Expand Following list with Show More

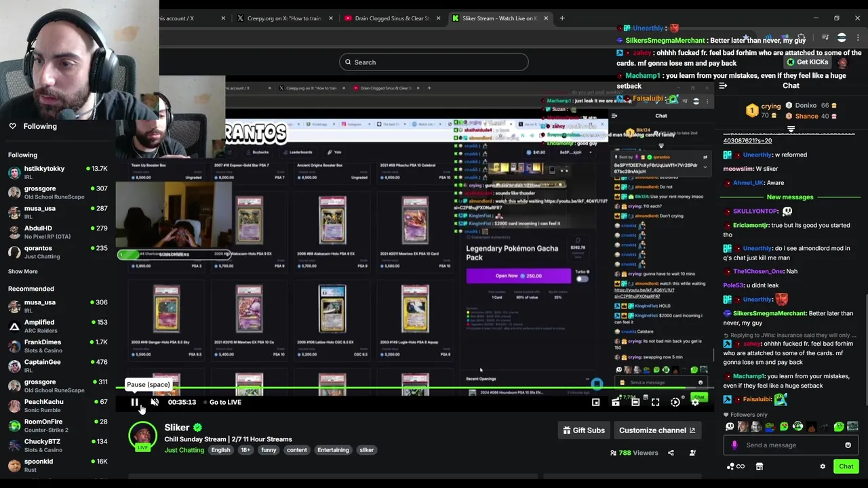tap(22, 271)
